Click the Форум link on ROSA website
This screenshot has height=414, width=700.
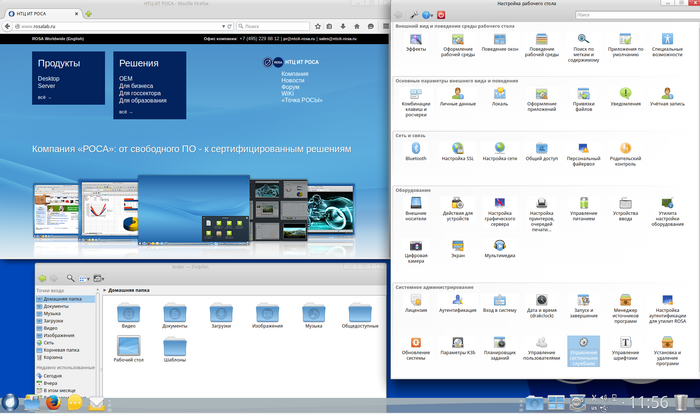point(290,88)
